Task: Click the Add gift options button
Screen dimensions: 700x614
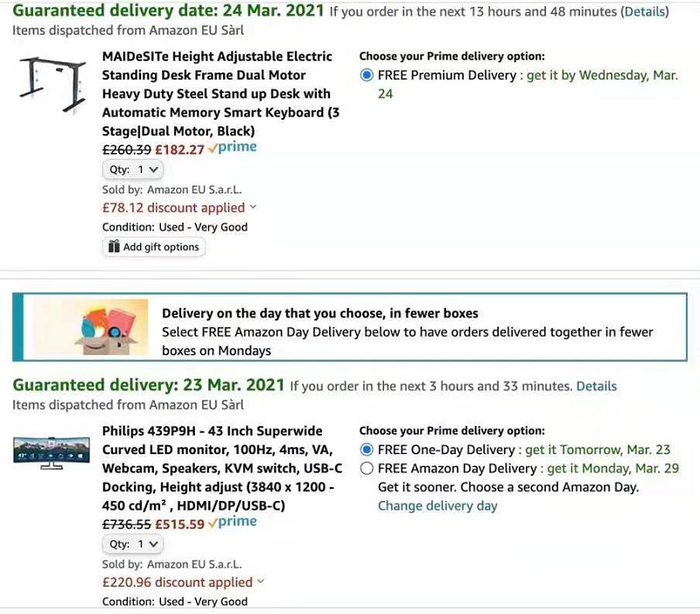Action: coord(154,247)
